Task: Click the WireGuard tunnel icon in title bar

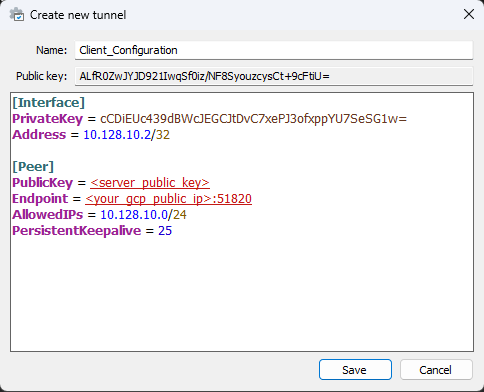Action: [x=17, y=15]
